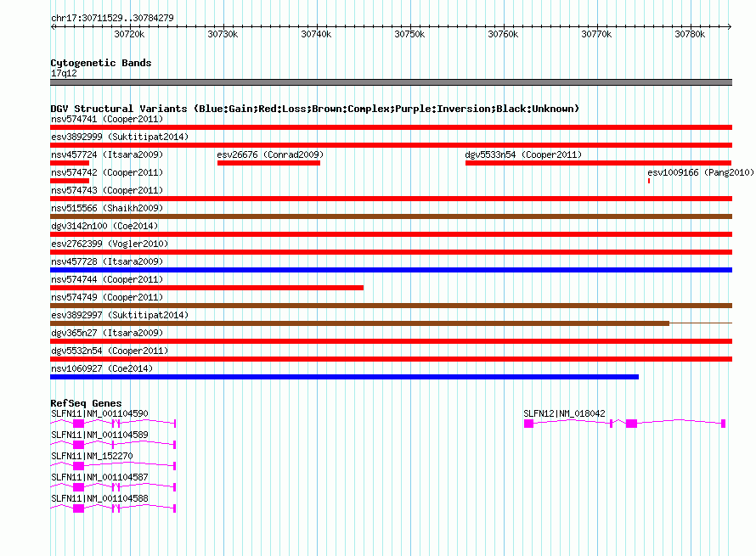Click the esv3892997 (Suktitipat2014) label
This screenshot has width=756, height=556.
point(120,315)
